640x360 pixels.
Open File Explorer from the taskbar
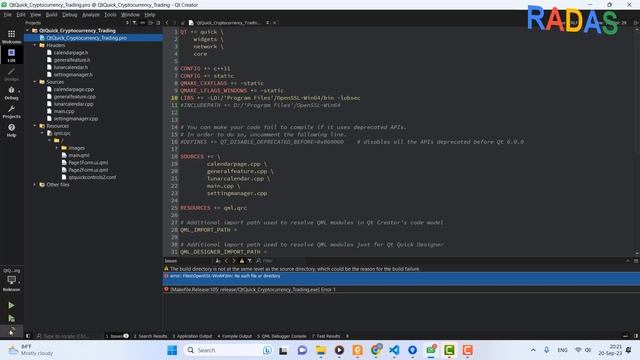click(321, 350)
